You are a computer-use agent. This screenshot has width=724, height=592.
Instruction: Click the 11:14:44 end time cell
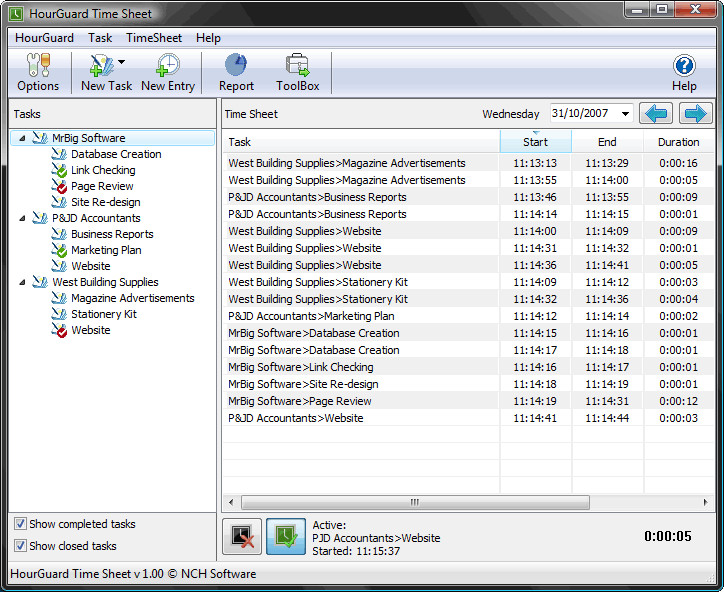point(607,418)
